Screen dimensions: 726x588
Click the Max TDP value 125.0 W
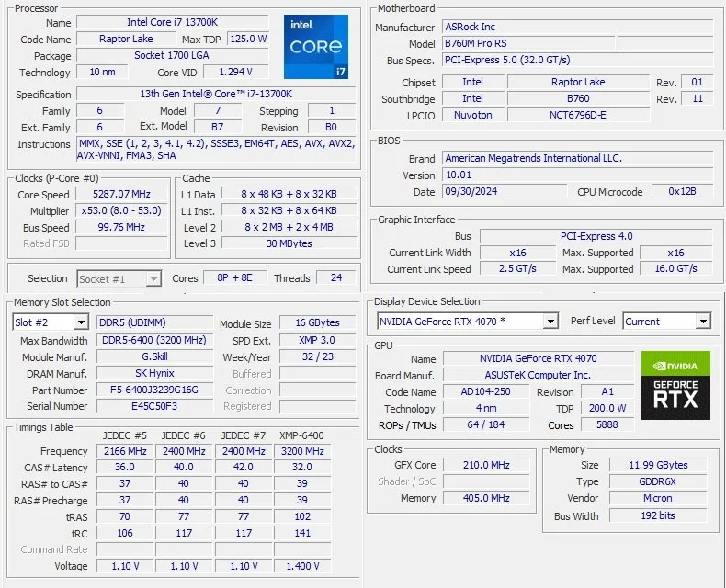coord(248,39)
